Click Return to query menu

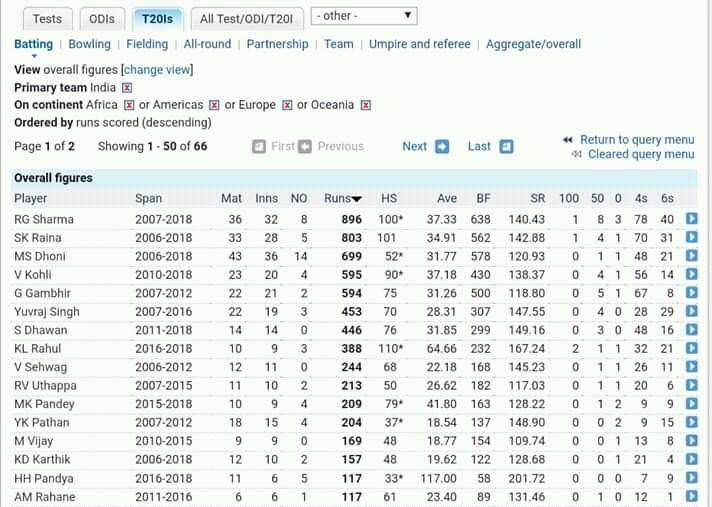(637, 139)
